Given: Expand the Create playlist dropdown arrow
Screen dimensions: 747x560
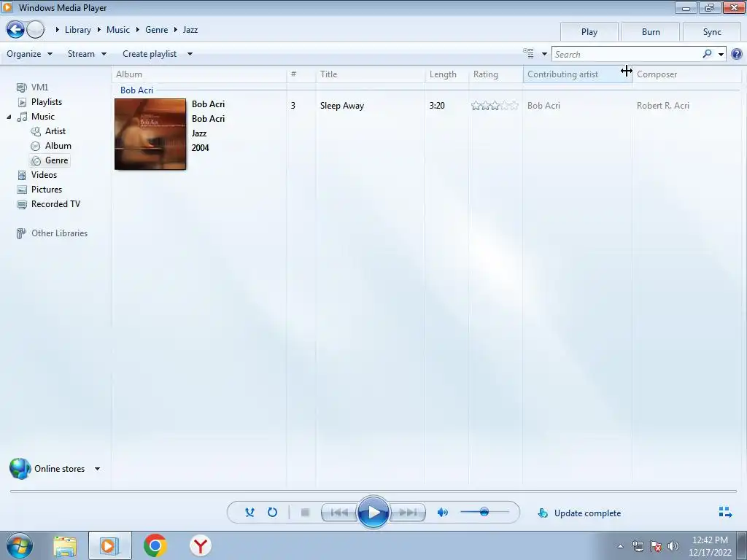Looking at the screenshot, I should pos(190,54).
